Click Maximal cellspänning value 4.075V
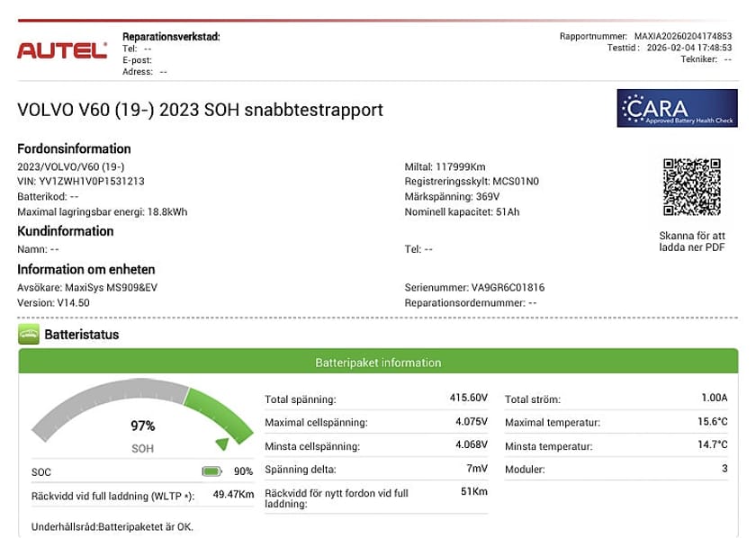The height and width of the screenshot is (538, 756). pos(472,421)
